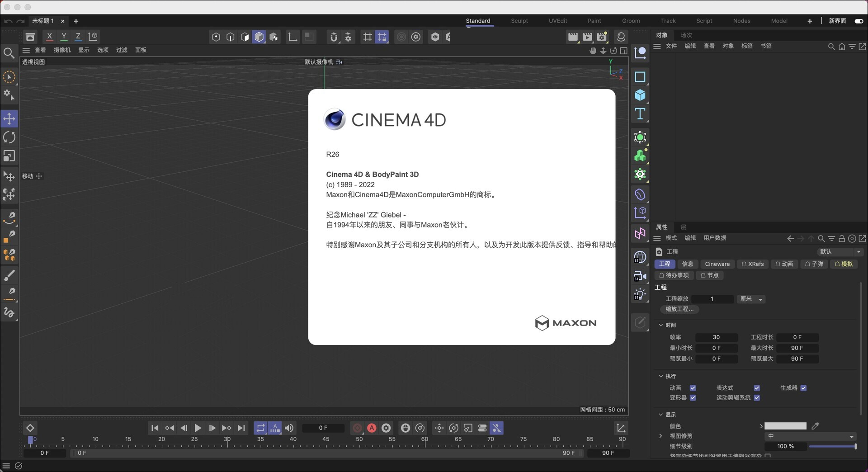Select the Move tool in left toolbar
Image resolution: width=868 pixels, height=472 pixels.
tap(9, 119)
